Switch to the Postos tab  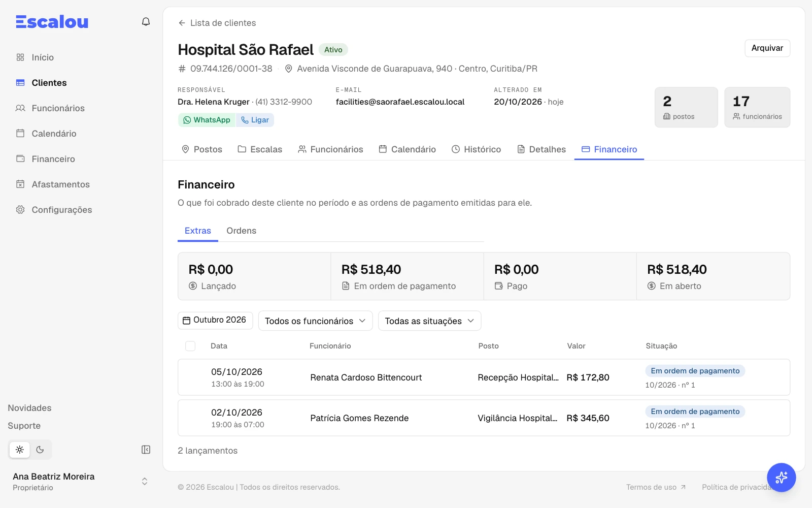[202, 149]
